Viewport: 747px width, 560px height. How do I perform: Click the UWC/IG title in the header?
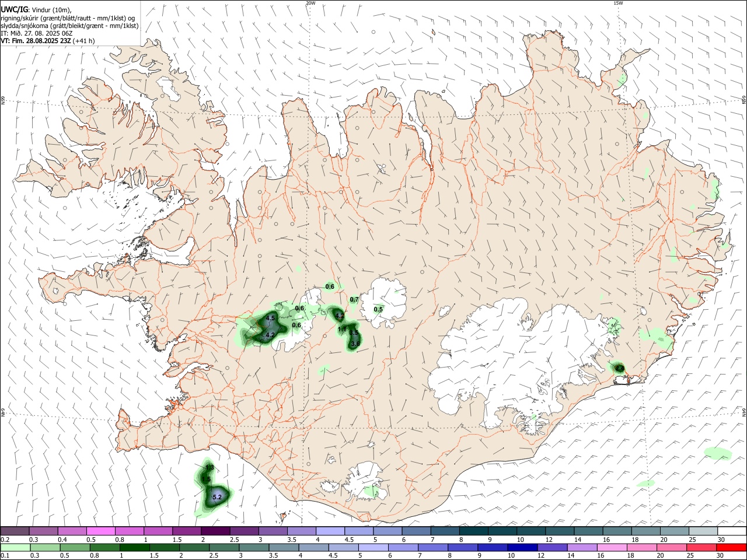14,10
